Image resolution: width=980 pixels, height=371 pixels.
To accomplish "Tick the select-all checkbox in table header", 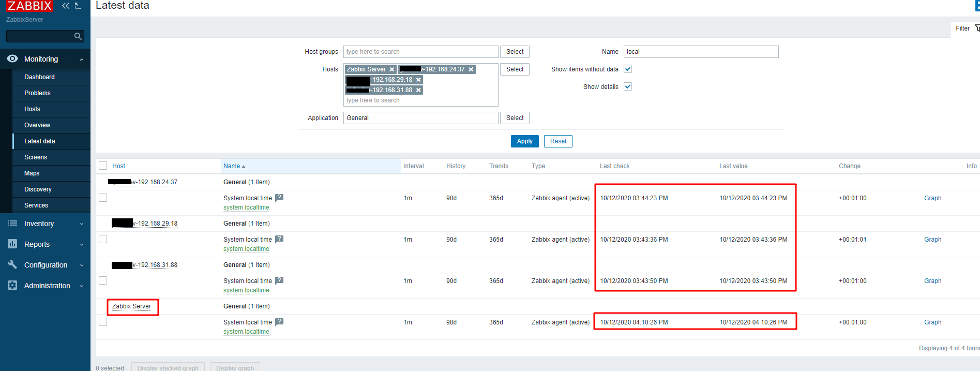I will click(103, 166).
